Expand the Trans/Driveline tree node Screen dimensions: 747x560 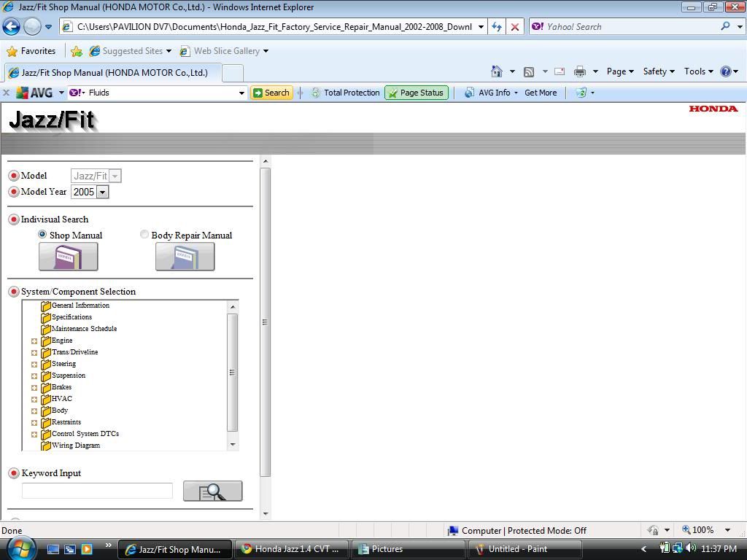[34, 353]
